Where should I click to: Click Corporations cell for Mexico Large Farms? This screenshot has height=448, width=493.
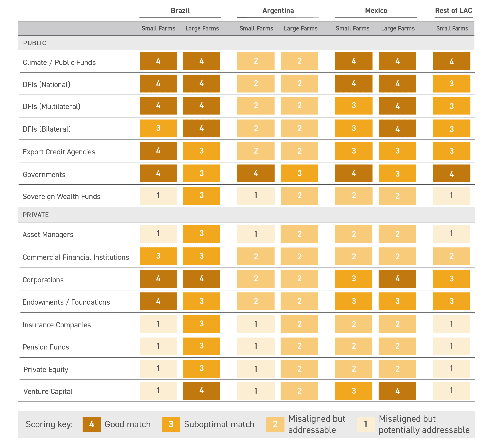tap(397, 279)
